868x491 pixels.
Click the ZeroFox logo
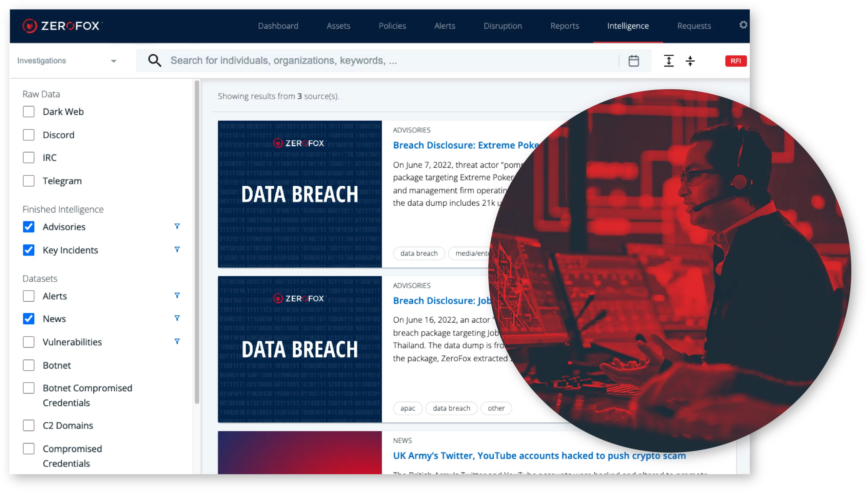(x=62, y=26)
